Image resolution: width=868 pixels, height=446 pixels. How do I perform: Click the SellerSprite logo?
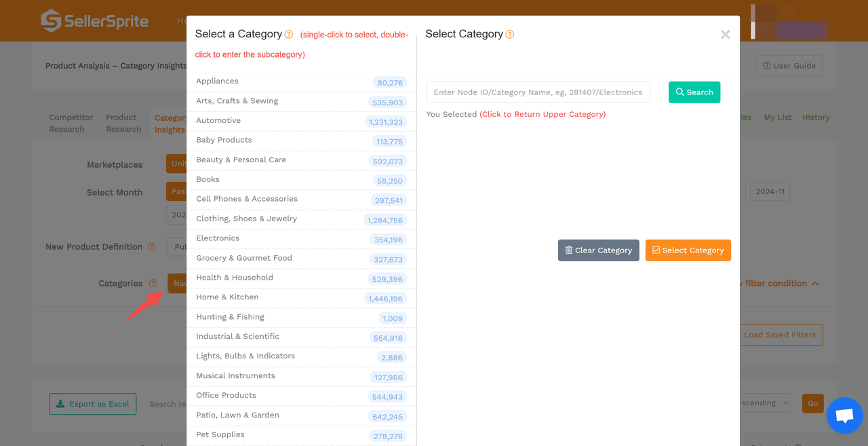coord(94,20)
